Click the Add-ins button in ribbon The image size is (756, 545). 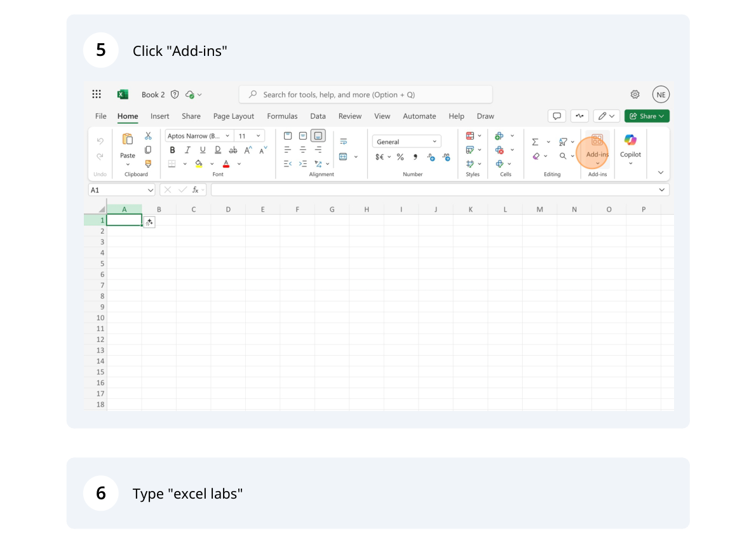pyautogui.click(x=597, y=147)
